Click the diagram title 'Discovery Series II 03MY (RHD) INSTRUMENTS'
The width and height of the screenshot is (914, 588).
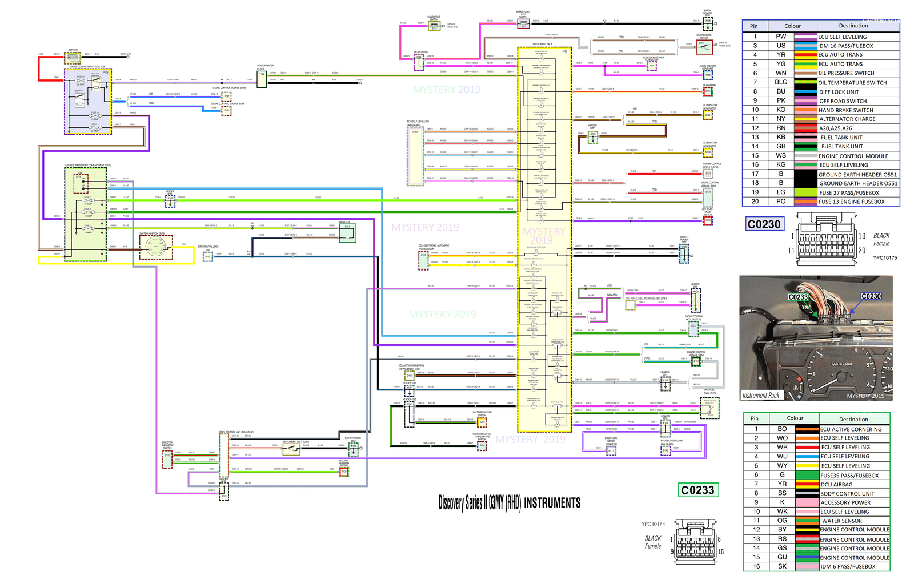[509, 503]
